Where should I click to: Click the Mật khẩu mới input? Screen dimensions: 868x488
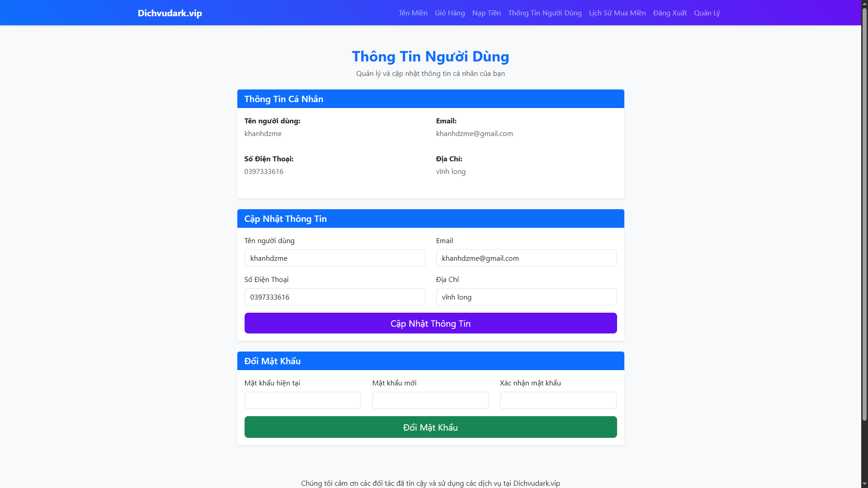(x=430, y=400)
